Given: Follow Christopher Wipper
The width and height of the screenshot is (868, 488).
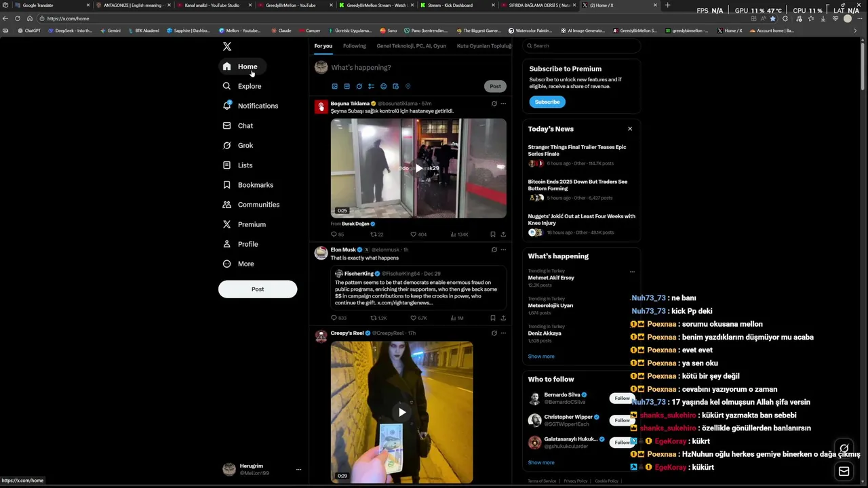Looking at the screenshot, I should (622, 420).
